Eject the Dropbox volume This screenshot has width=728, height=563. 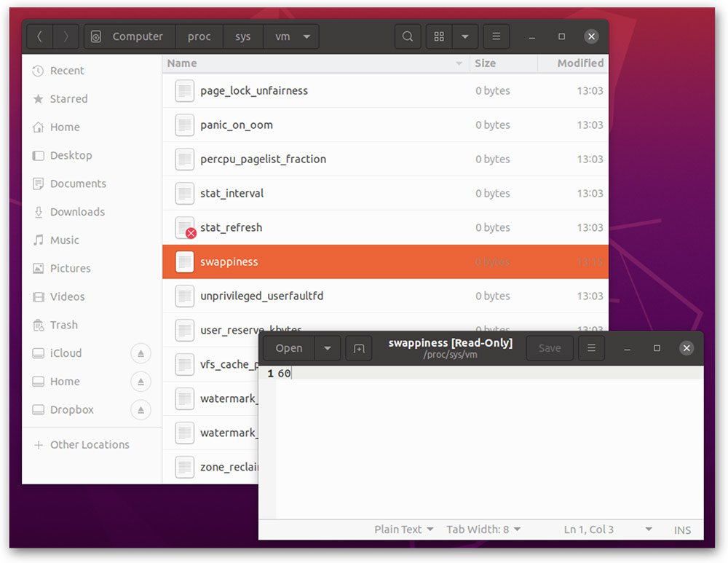tap(141, 409)
